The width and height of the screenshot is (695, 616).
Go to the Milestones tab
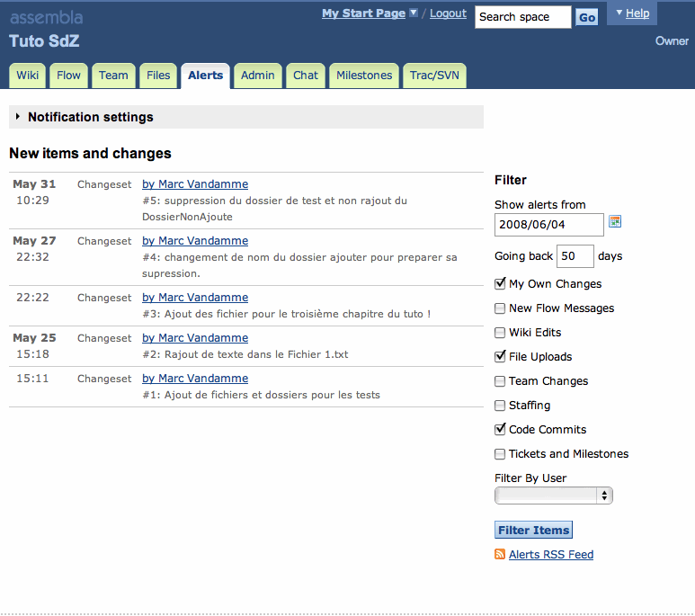pyautogui.click(x=364, y=76)
